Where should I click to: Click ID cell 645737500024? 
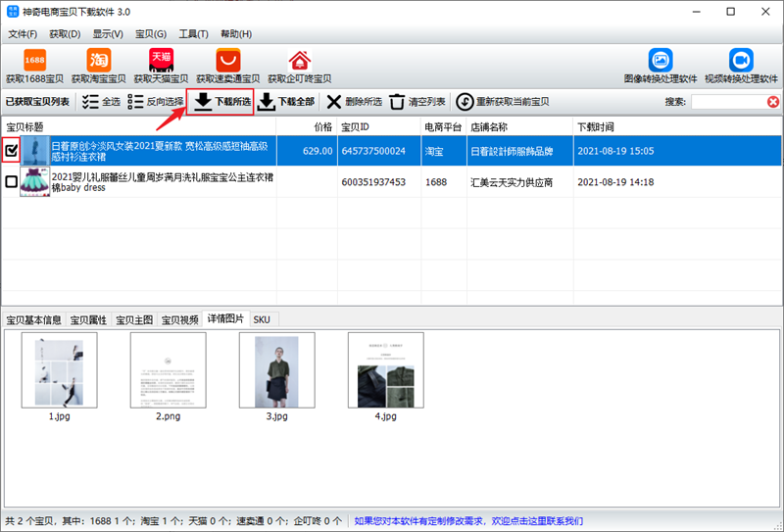pos(373,151)
